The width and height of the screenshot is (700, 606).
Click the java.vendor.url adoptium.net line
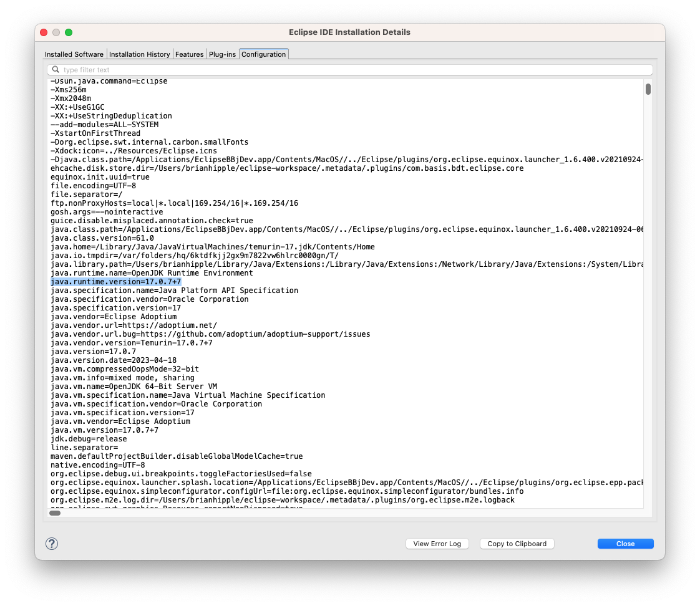point(134,325)
